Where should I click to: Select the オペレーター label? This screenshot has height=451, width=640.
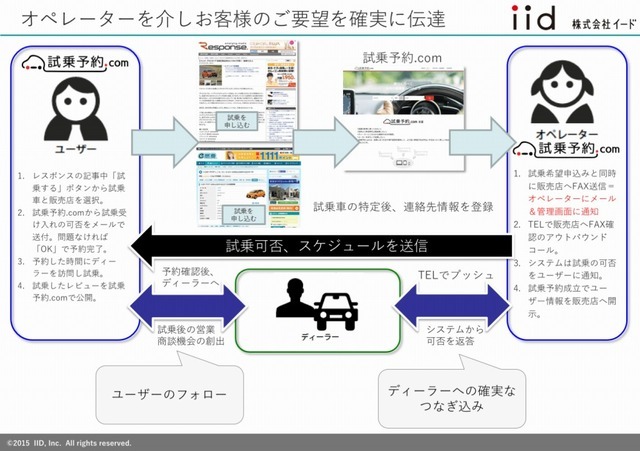(567, 134)
